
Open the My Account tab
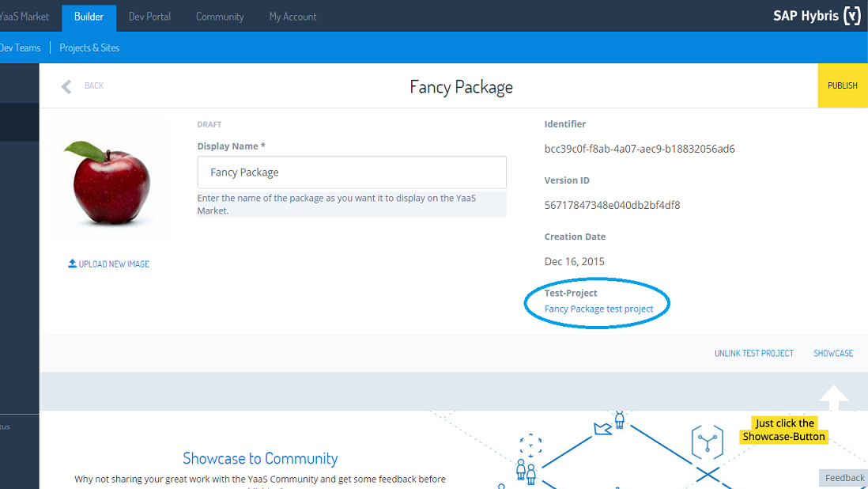(292, 17)
